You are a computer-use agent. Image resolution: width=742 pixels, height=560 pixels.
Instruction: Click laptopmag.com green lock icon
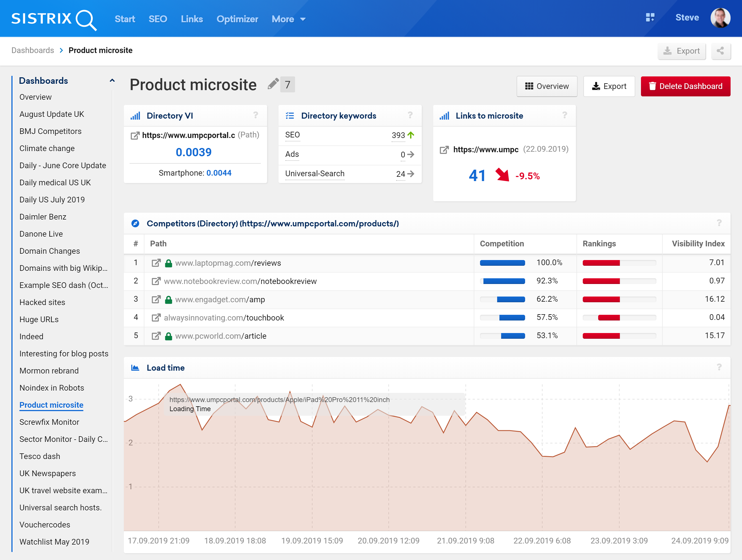[x=169, y=263]
